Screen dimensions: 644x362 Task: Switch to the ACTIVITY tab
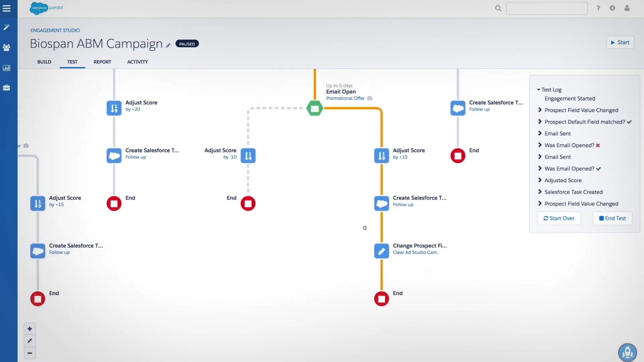138,62
